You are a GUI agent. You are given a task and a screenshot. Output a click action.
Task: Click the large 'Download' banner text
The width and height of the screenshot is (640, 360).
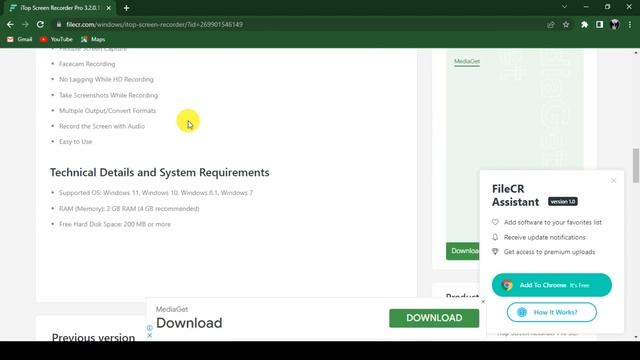[189, 323]
